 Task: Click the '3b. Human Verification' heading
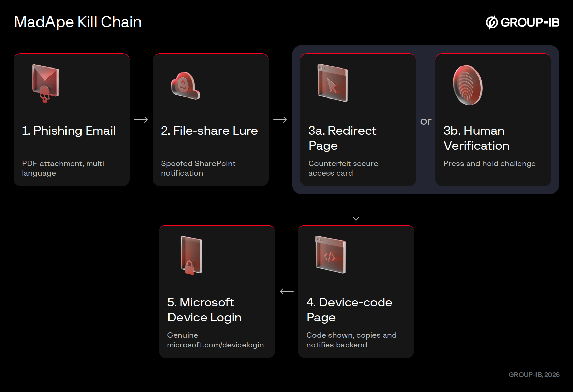(x=476, y=138)
